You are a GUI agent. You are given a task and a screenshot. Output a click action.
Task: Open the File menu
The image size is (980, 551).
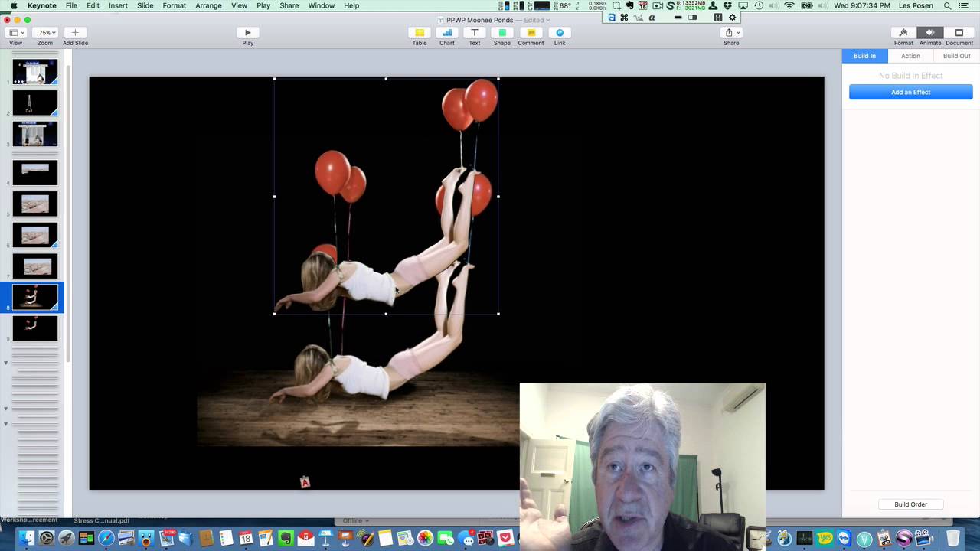(71, 5)
